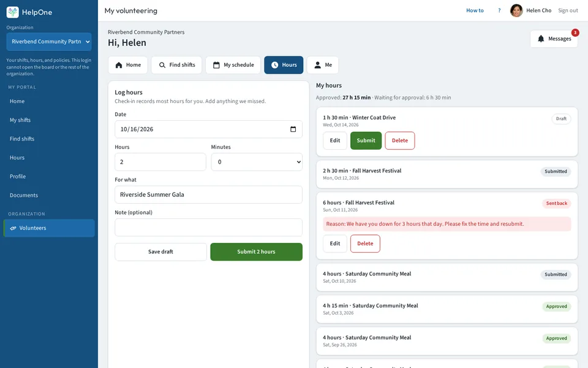The image size is (588, 368).
Task: Click the For what text field
Action: pos(208,194)
